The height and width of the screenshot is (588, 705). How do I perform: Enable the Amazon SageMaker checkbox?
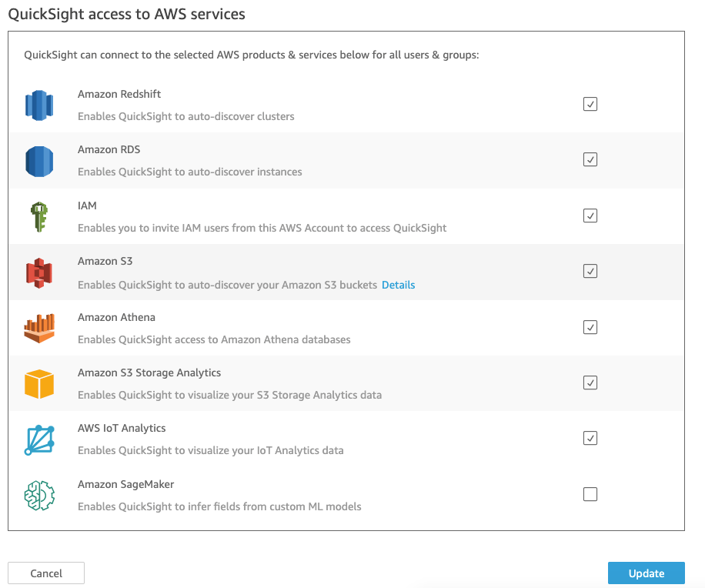[590, 494]
